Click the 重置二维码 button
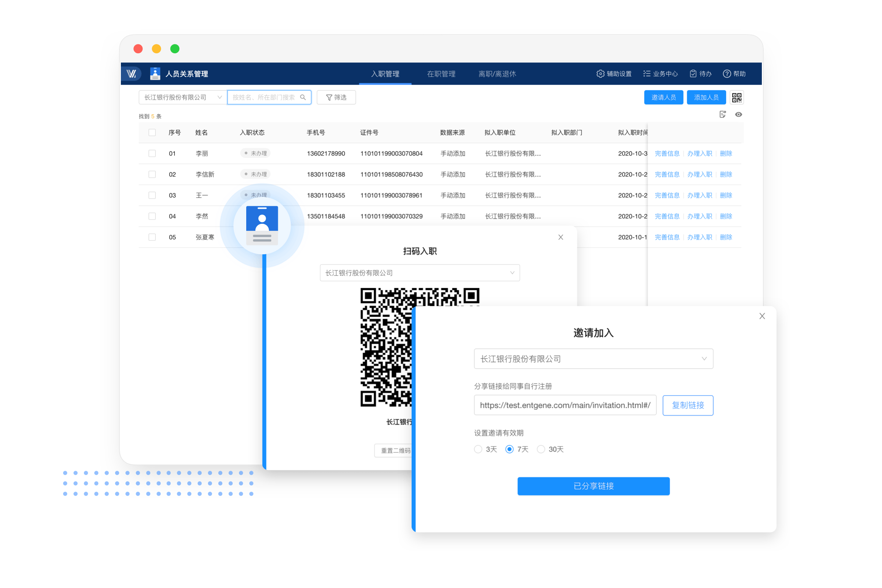882x588 pixels. (x=394, y=451)
